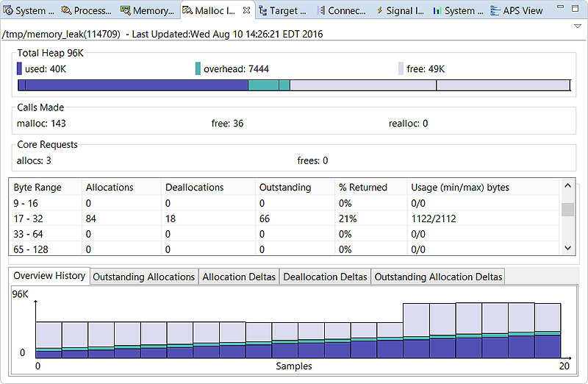
Task: Click the System tab icon at far left
Action: pos(8,11)
